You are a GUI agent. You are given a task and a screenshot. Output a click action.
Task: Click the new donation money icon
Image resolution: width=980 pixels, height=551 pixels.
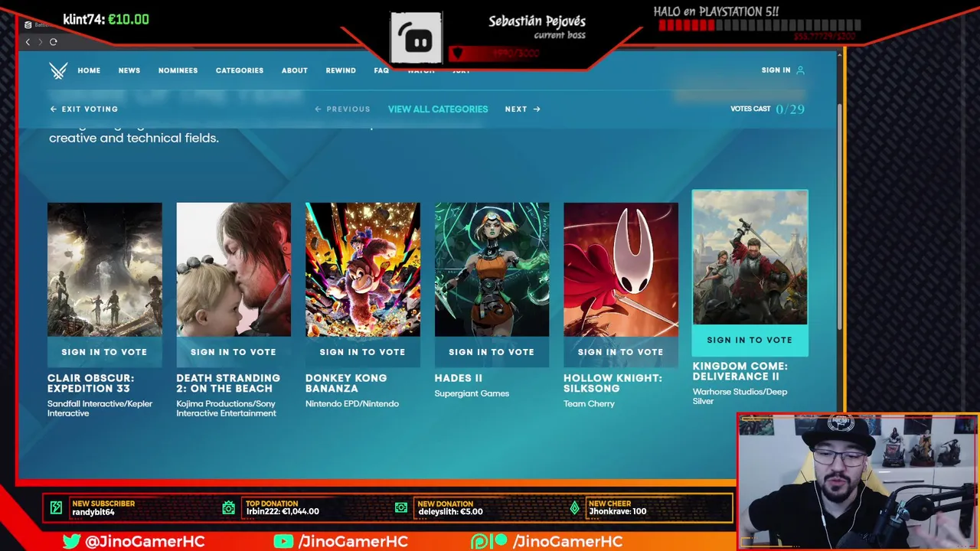pos(401,507)
